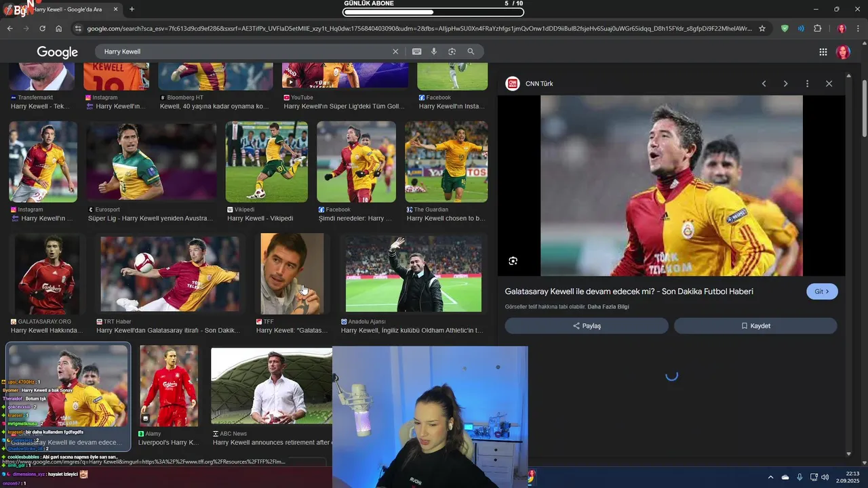
Task: Go back to the previous page
Action: pos(9,28)
